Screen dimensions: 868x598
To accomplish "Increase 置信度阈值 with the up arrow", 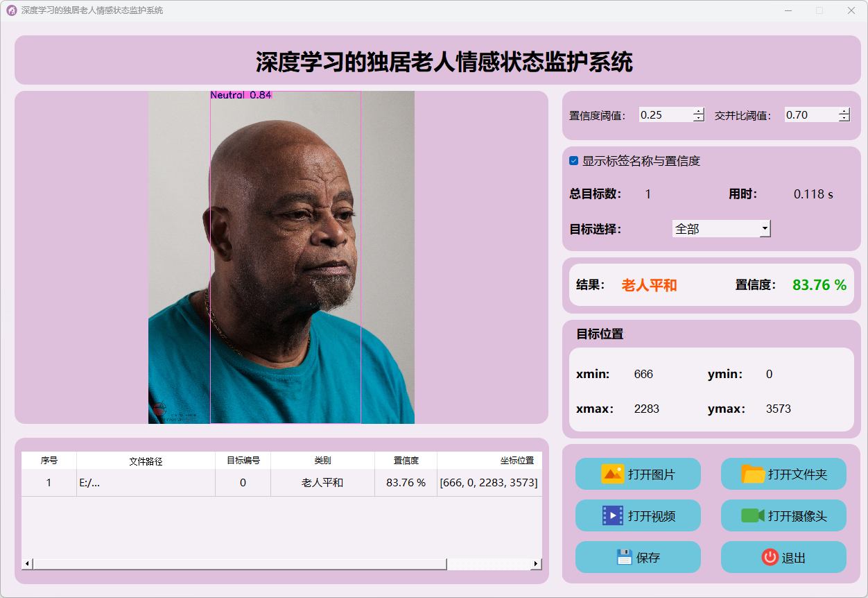I will click(698, 111).
